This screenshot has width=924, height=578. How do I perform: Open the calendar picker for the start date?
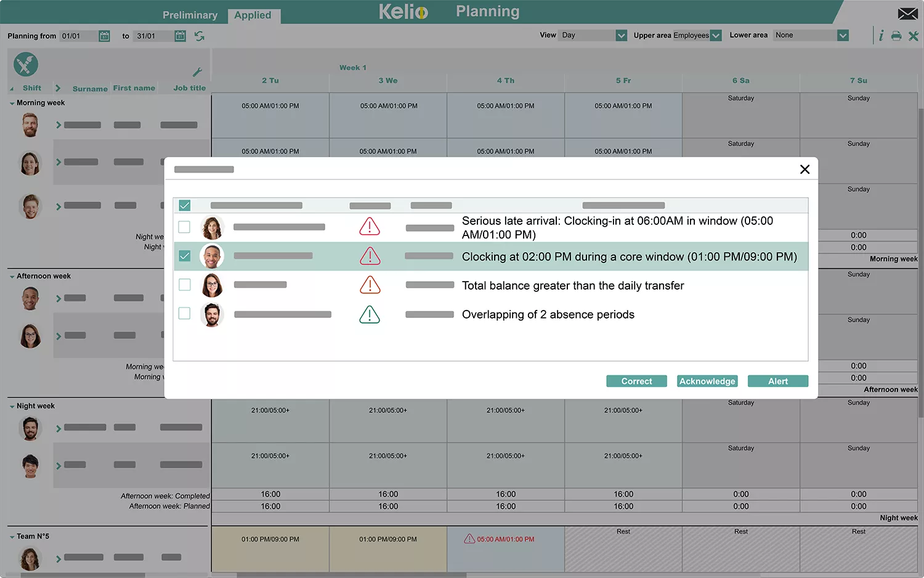[103, 36]
